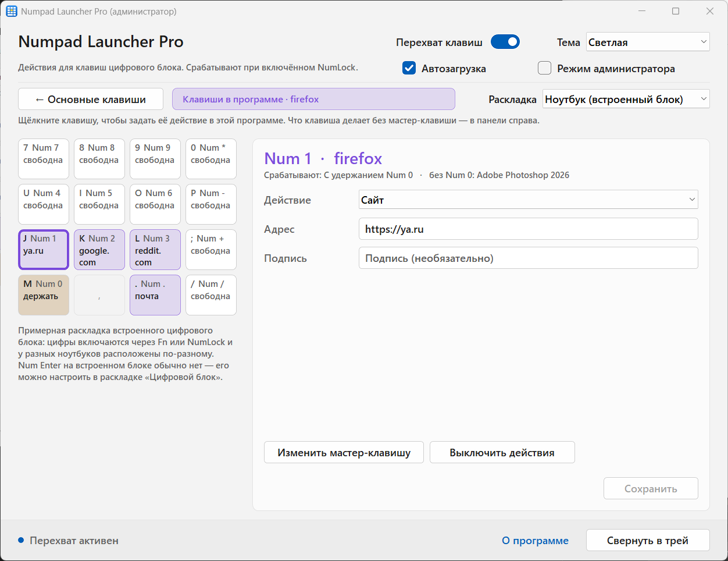Click the Numpad Launcher Pro app icon
The width and height of the screenshot is (728, 561).
[12, 11]
